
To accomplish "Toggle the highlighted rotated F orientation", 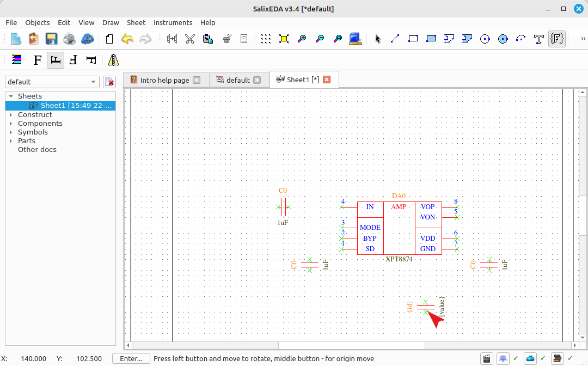I will (x=56, y=60).
